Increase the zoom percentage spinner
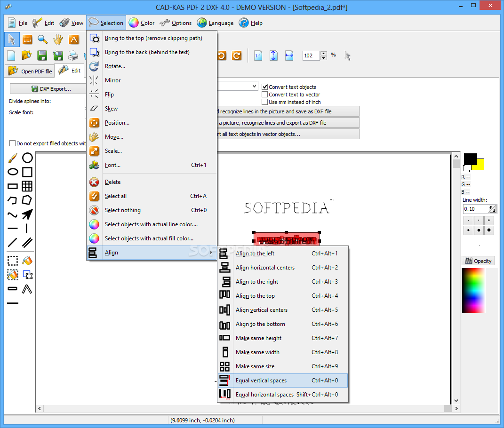Image resolution: width=504 pixels, height=428 pixels. click(324, 53)
